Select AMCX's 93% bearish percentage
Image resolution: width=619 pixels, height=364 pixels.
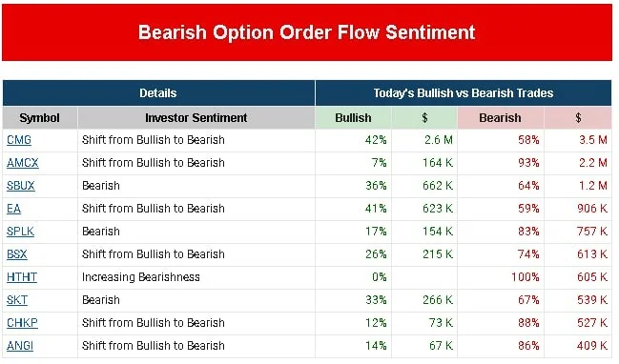[529, 163]
